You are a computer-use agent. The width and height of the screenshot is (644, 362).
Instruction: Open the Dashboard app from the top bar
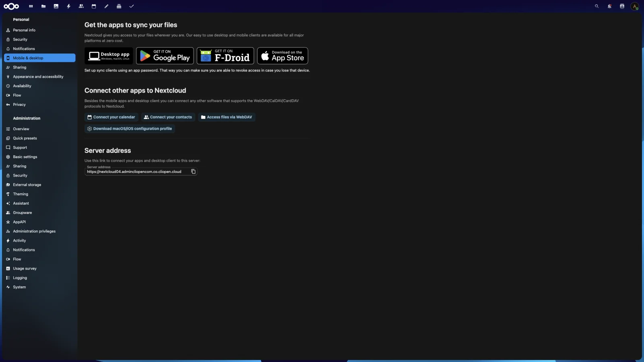pyautogui.click(x=31, y=6)
